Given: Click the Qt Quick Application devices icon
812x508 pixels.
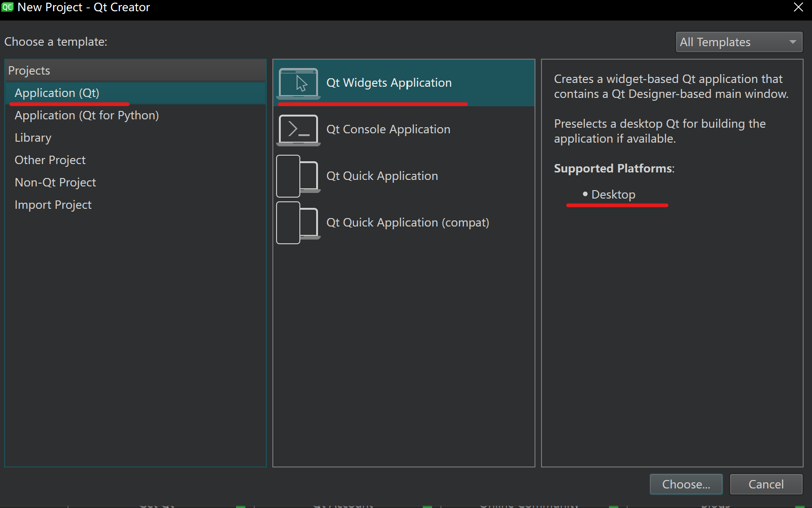Looking at the screenshot, I should [298, 176].
